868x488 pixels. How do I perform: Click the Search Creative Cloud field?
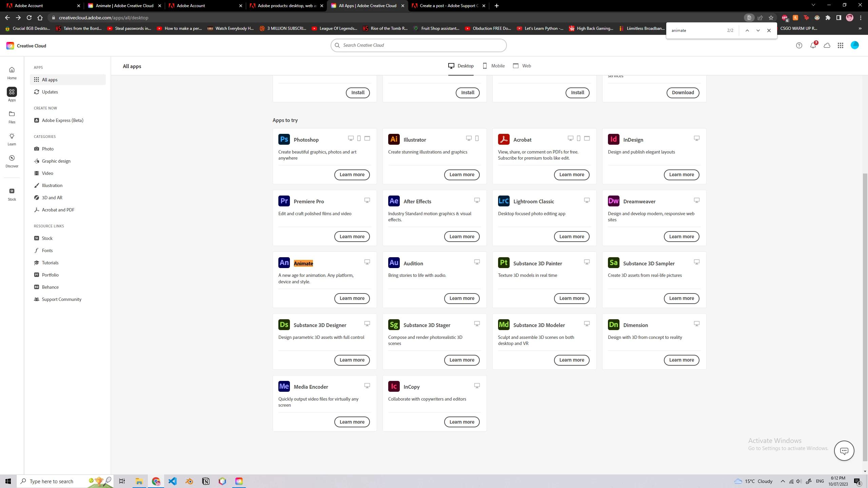click(x=418, y=45)
